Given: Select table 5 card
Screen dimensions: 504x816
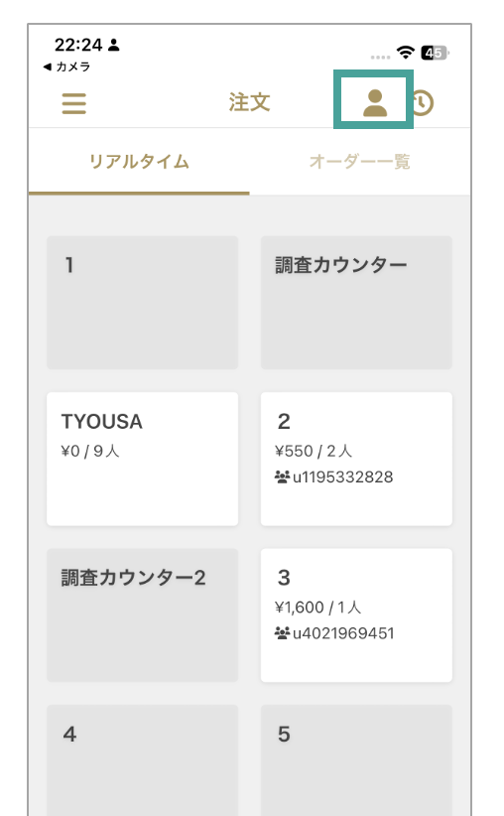Looking at the screenshot, I should pyautogui.click(x=356, y=760).
